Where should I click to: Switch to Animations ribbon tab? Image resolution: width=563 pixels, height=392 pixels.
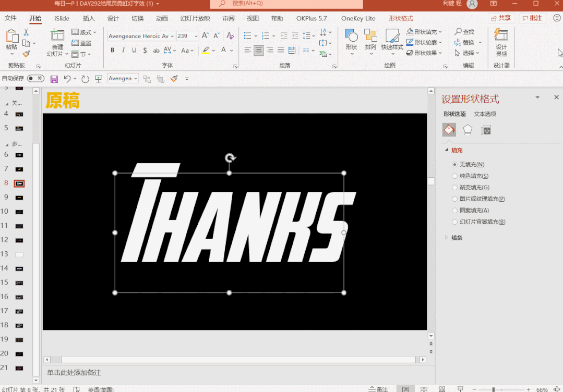coord(162,18)
